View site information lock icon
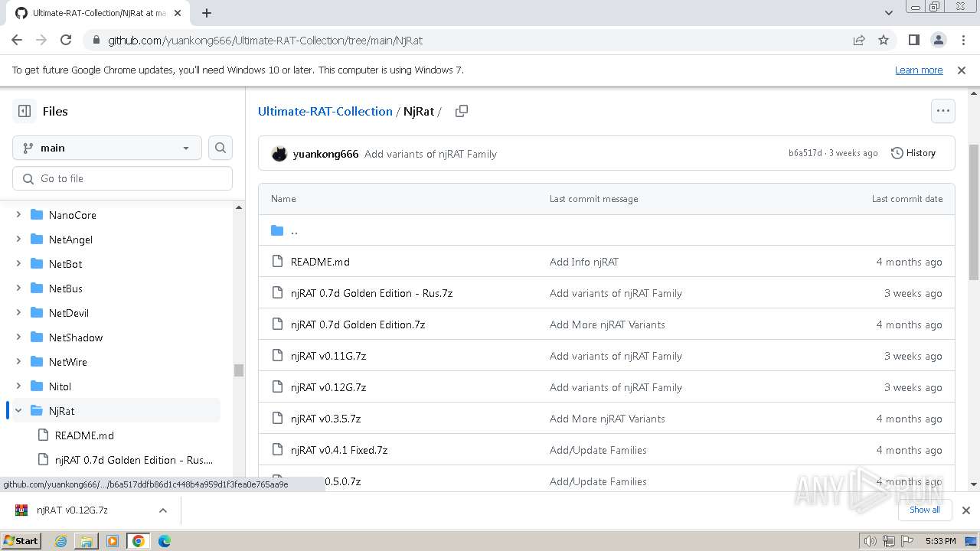980x551 pixels. coord(96,40)
